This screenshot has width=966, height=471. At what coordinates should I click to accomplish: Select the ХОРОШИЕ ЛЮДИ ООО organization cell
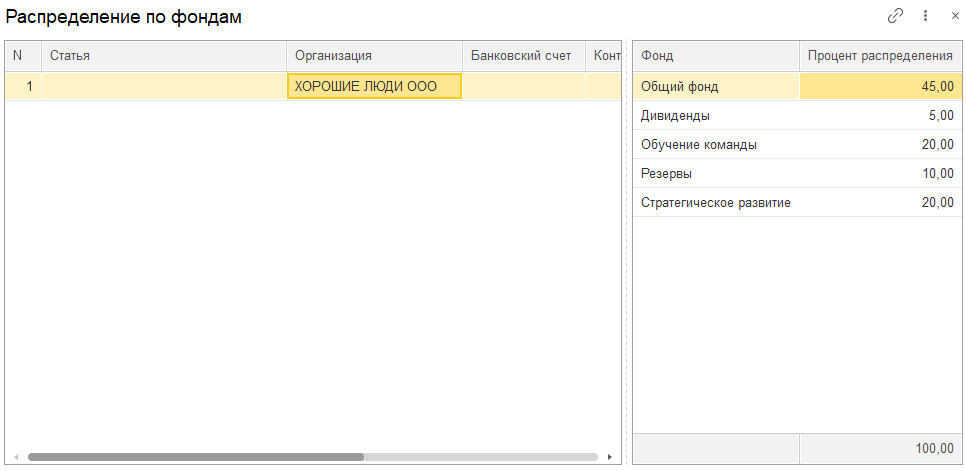tap(374, 87)
